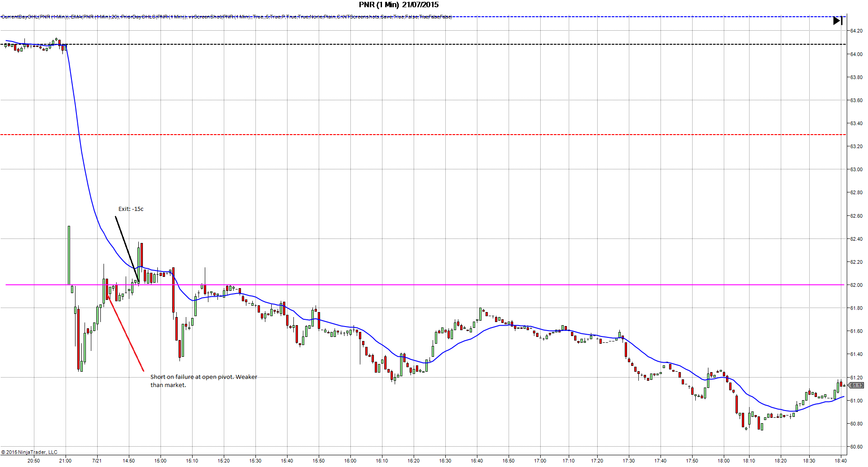Click the 17:00 time axis label
Image resolution: width=868 pixels, height=467 pixels.
540,461
